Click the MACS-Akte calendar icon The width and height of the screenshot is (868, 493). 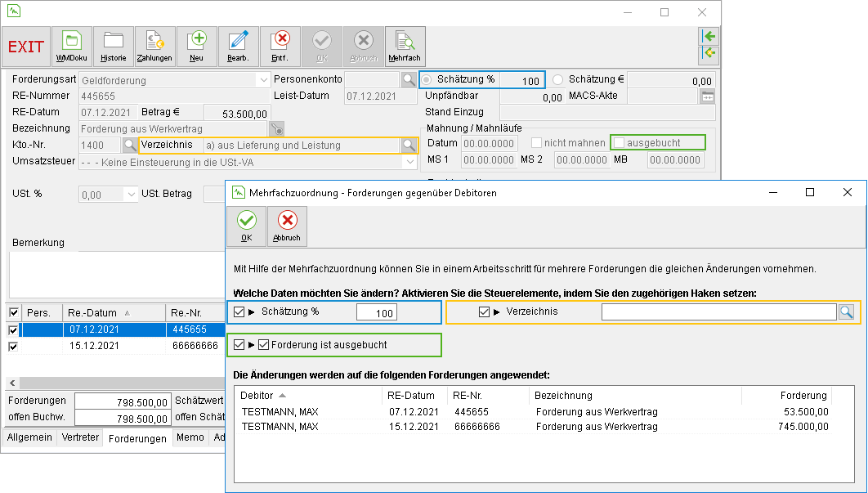(708, 96)
